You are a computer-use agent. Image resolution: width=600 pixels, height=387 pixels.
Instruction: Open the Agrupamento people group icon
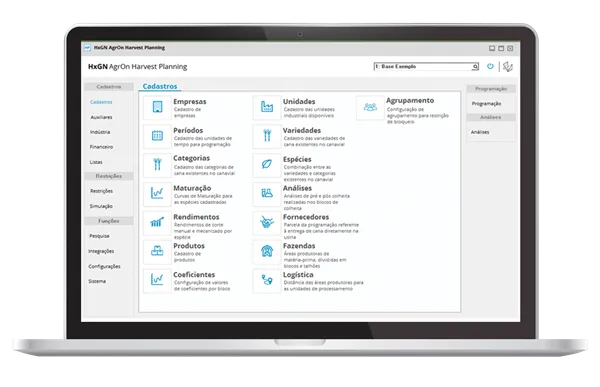(x=370, y=108)
